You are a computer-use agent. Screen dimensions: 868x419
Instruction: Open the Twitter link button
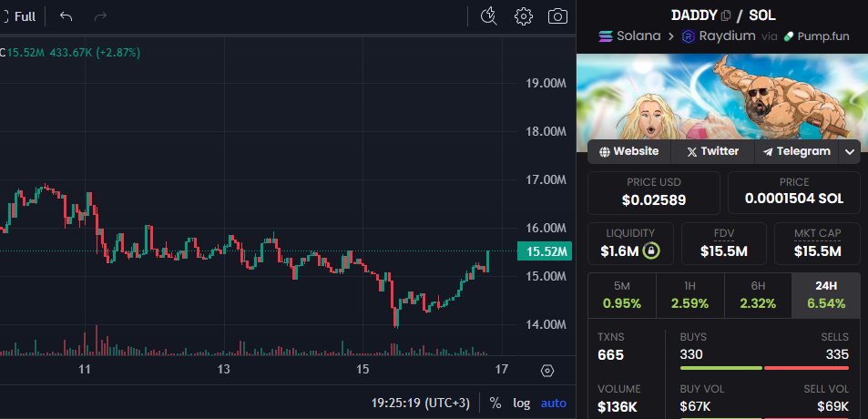coord(713,151)
